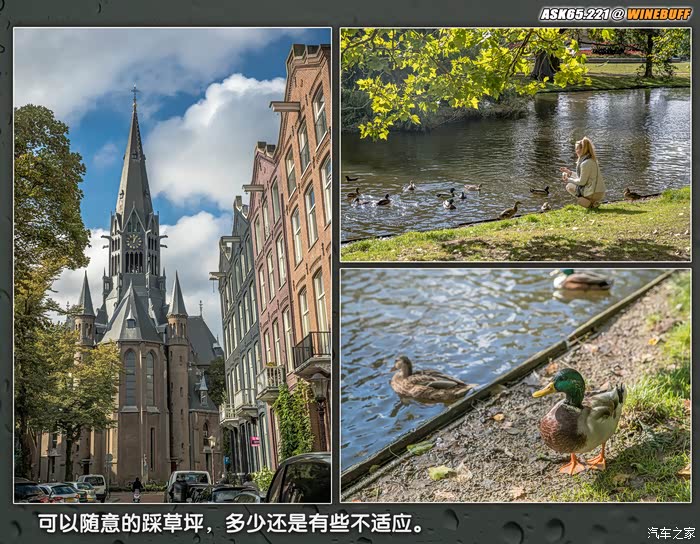Select the green-headed mallard on the bank
Screen dimensions: 700x544
(x=580, y=420)
